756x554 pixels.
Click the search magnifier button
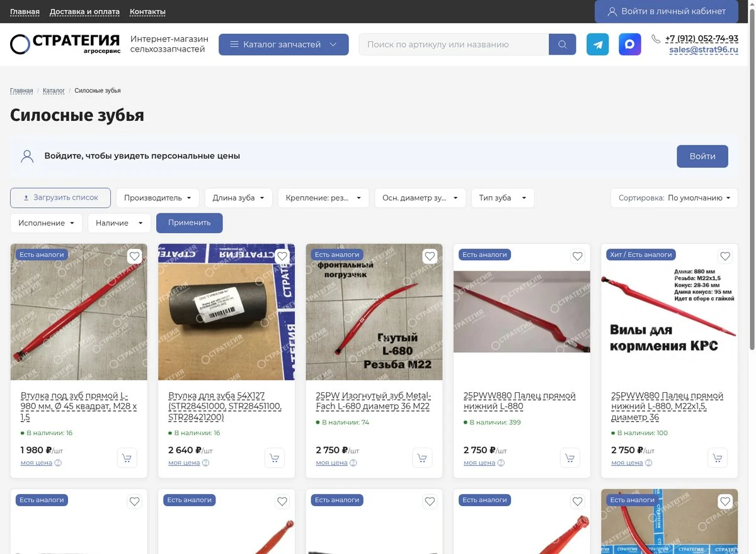pos(563,45)
